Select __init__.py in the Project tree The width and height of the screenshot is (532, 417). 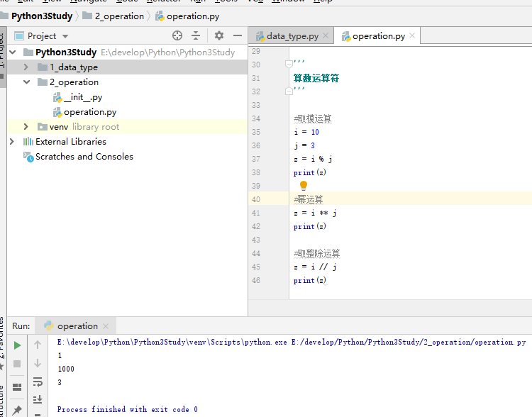(128, 97)
